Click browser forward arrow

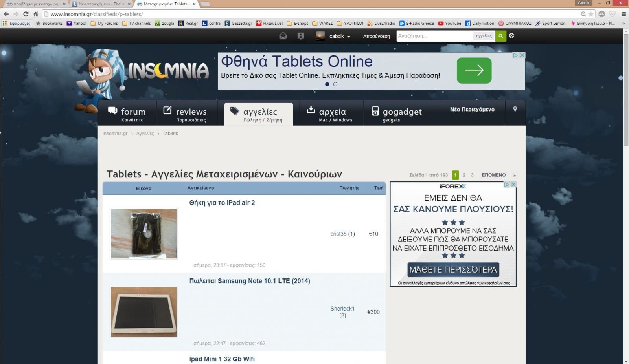click(16, 14)
